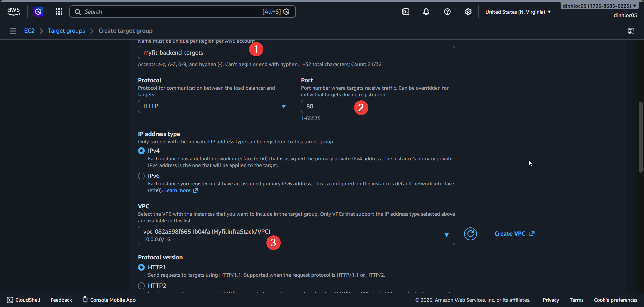Open the help question mark icon
This screenshot has height=307, width=644.
coord(447,11)
